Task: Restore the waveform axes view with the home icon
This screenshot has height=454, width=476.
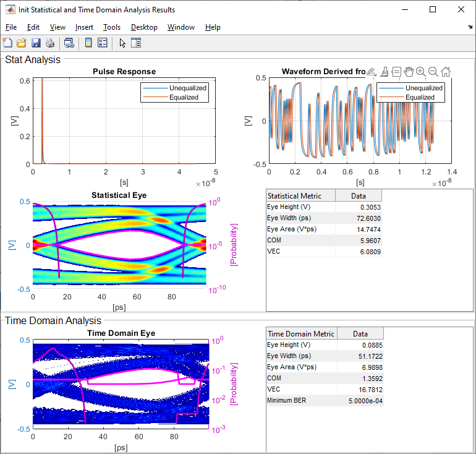Action: click(445, 72)
